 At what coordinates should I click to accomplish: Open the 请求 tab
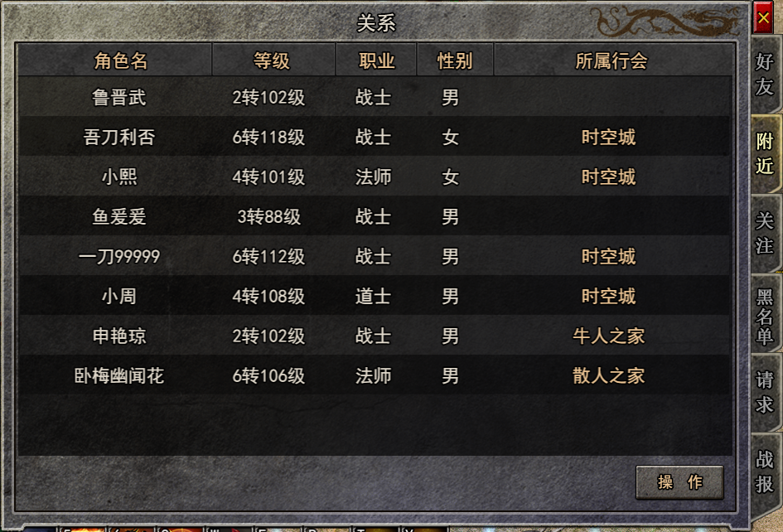coord(765,392)
